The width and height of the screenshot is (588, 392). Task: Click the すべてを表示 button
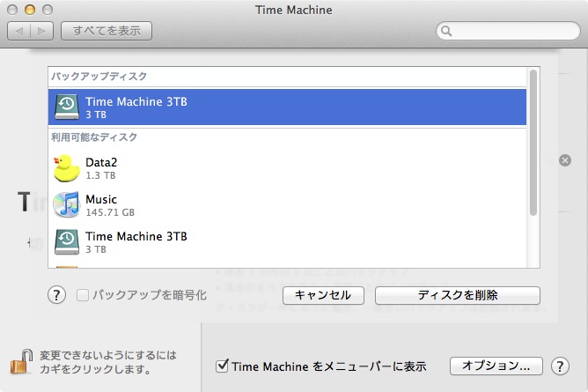pyautogui.click(x=107, y=31)
